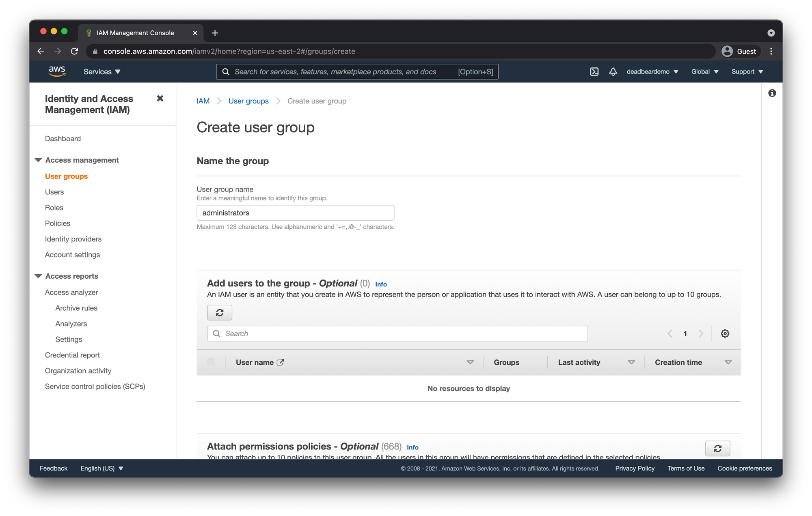This screenshot has height=516, width=812.
Task: Go to Policies in the sidebar
Action: pos(58,224)
